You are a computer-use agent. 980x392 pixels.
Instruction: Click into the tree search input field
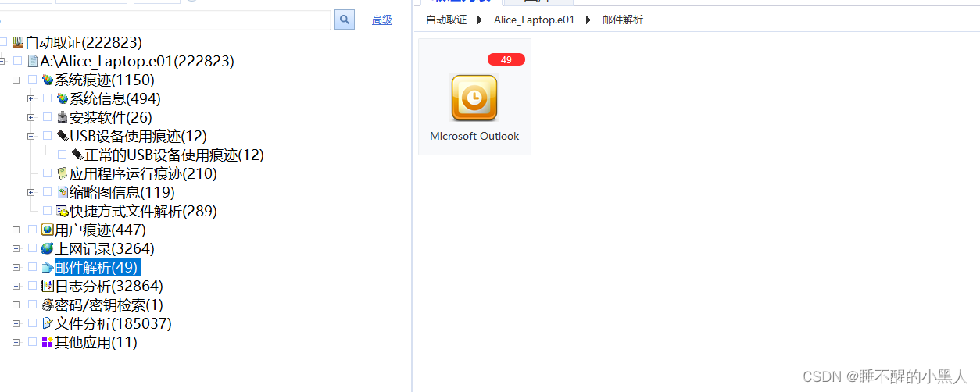165,20
